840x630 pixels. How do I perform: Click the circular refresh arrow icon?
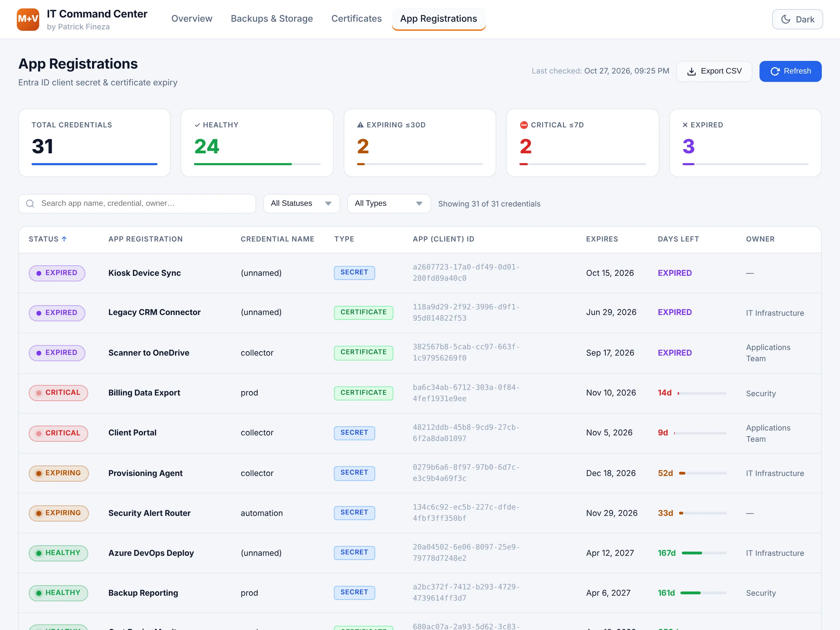(775, 71)
